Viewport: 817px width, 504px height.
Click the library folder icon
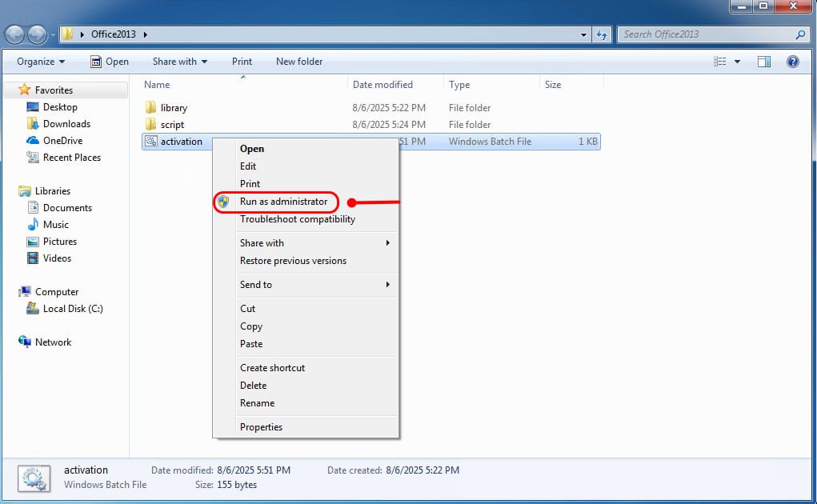point(150,108)
